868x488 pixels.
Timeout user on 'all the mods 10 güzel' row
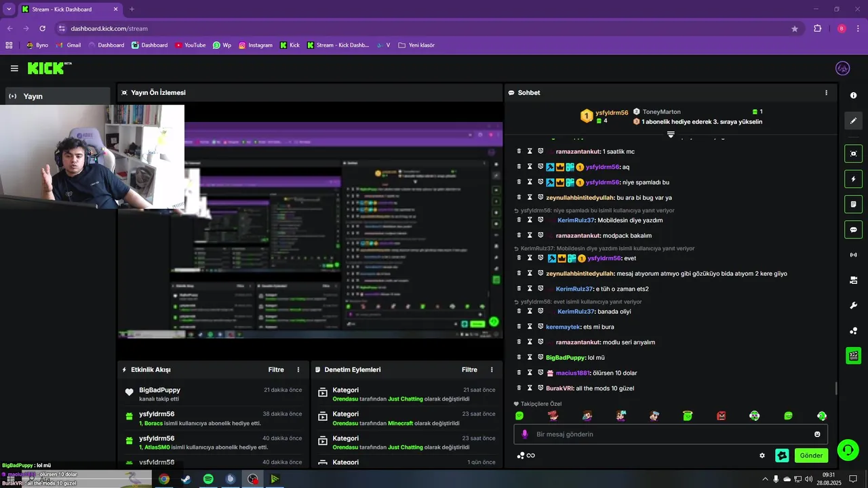[530, 388]
